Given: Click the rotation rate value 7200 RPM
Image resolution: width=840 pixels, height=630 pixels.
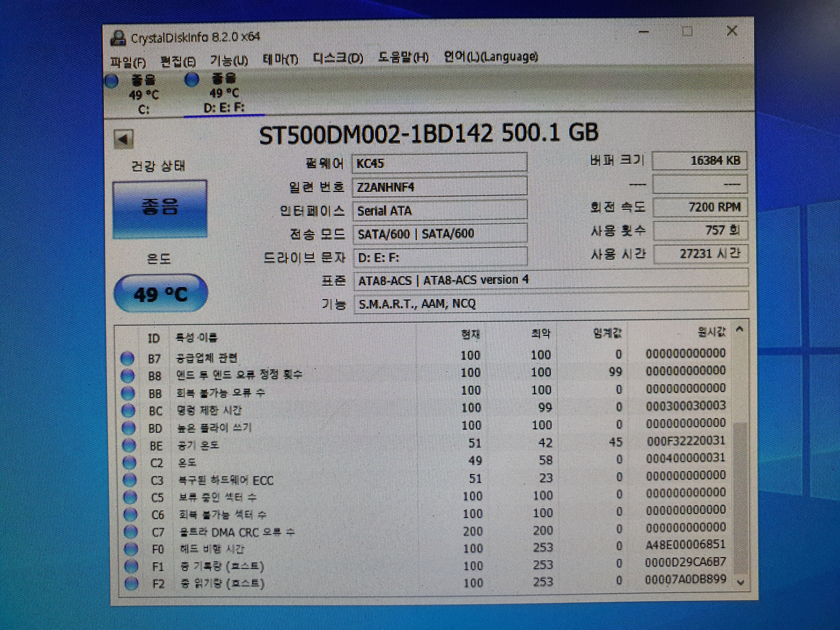Looking at the screenshot, I should [700, 207].
